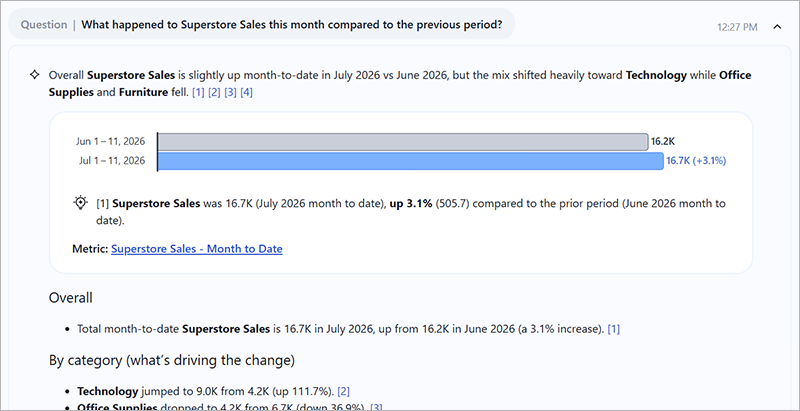Open citation [1] in the summary sentence
This screenshot has width=800, height=411.
click(198, 93)
